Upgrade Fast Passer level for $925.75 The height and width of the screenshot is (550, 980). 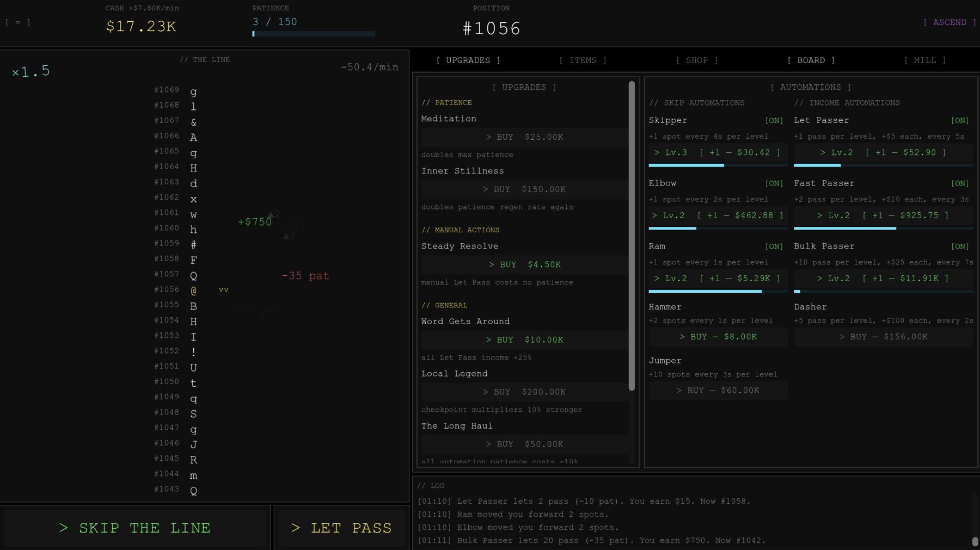(883, 215)
